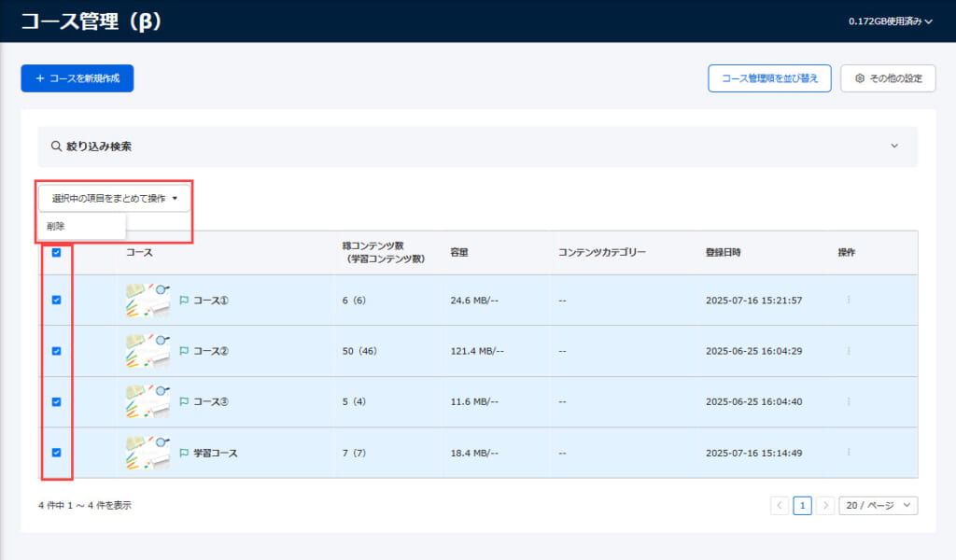Open the 20 / ページ page size dropdown
Viewport: 956px width, 560px height.
(878, 505)
